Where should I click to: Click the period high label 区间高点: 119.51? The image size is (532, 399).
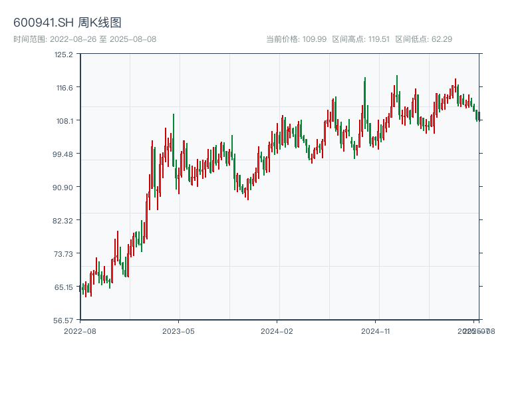[360, 39]
